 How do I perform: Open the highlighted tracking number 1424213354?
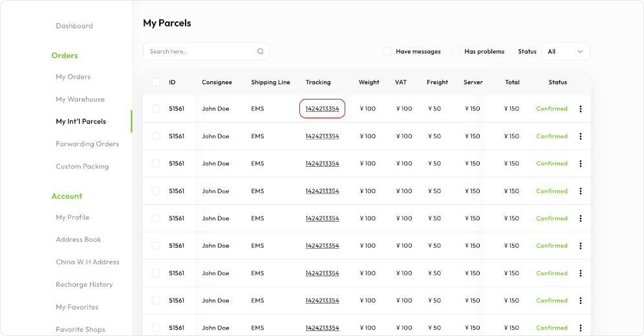point(322,109)
